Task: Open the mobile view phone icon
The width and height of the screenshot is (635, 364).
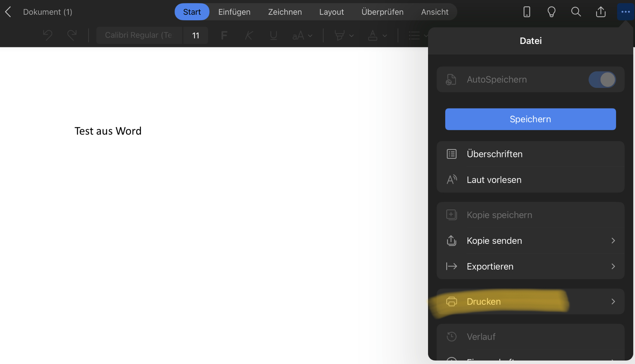Action: 526,12
